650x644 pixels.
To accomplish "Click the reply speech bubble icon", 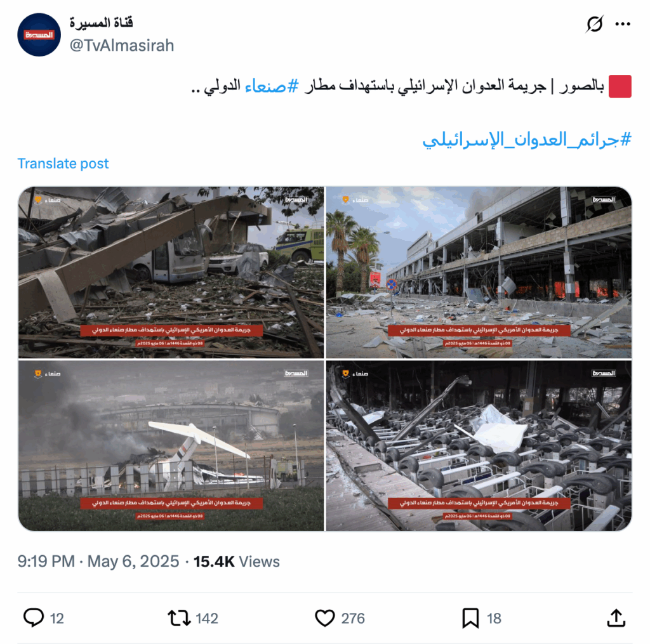I will (x=34, y=617).
